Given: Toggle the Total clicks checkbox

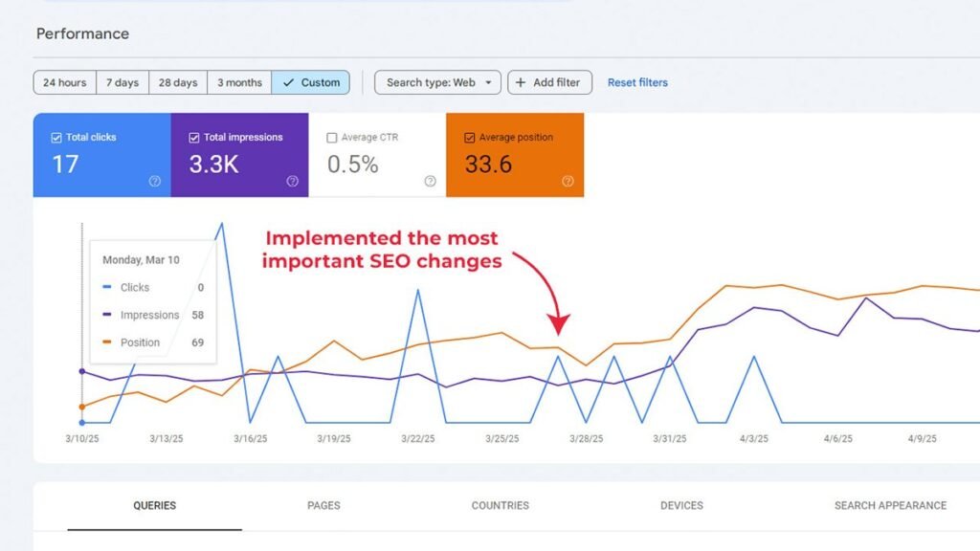Looking at the screenshot, I should (56, 138).
